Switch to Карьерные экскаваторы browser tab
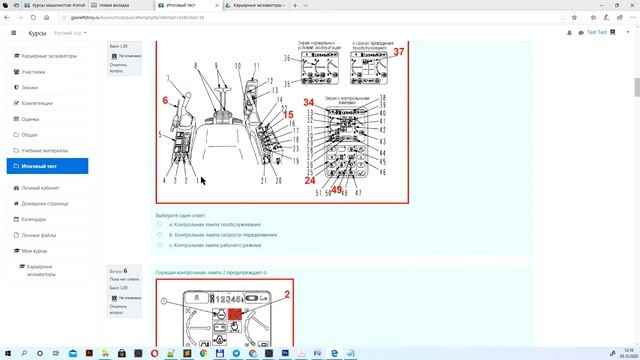The height and width of the screenshot is (360, 640). click(x=256, y=5)
